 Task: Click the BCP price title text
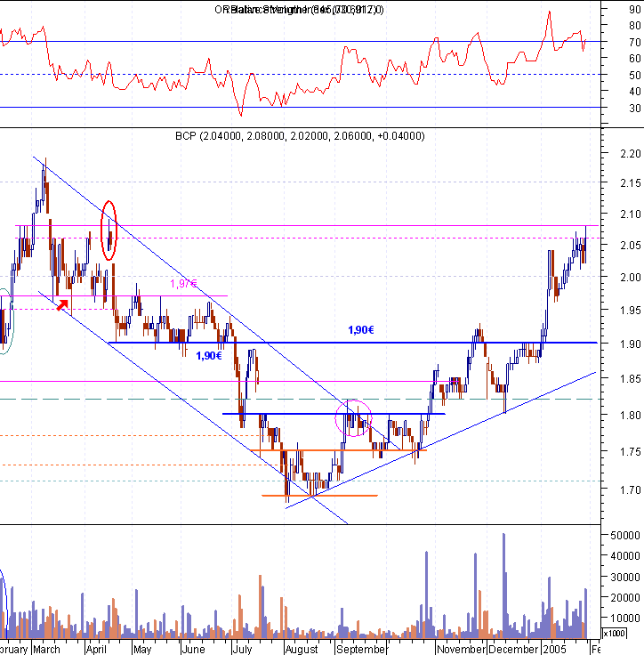[300, 136]
